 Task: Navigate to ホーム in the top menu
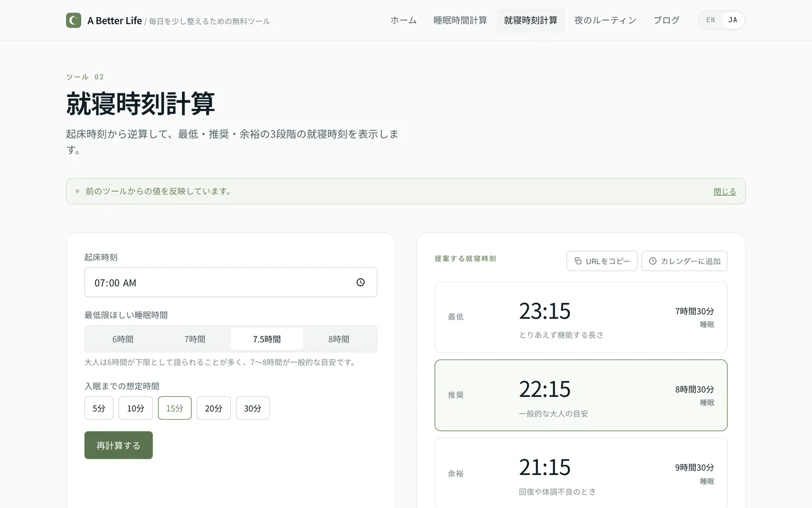(403, 20)
